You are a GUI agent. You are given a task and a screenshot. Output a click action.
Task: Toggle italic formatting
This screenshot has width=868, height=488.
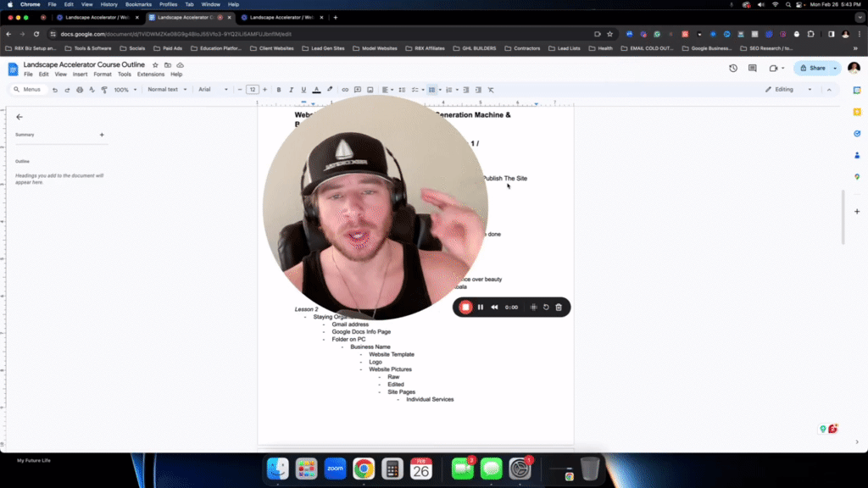(x=291, y=89)
